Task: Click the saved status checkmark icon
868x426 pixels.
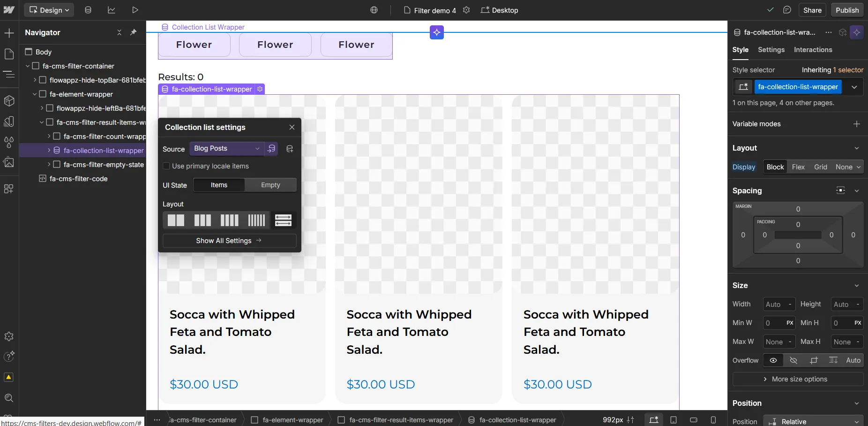Action: point(770,10)
